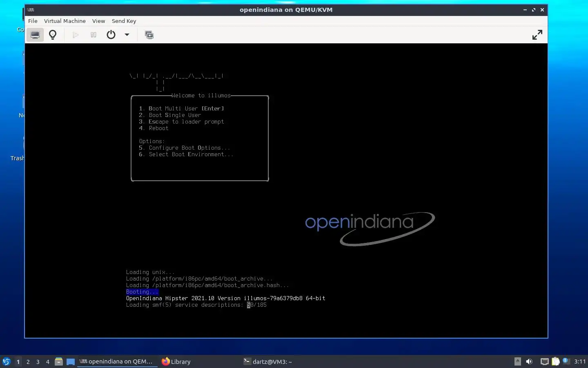Screen dimensions: 588x368
Task: Open the network status tray icon
Action: (545, 361)
